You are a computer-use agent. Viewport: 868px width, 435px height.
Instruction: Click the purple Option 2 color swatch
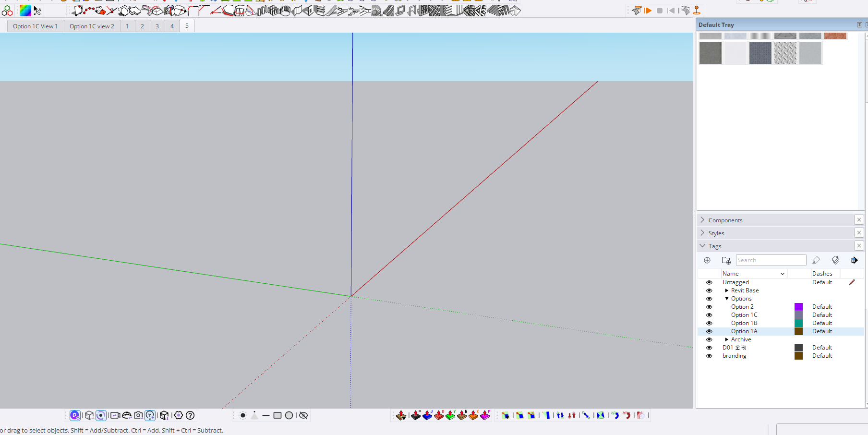tap(798, 307)
